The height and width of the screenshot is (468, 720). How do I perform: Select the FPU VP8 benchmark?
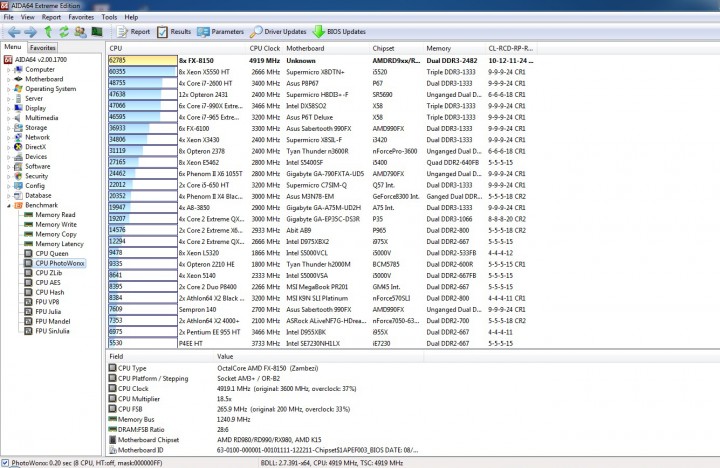(47, 302)
